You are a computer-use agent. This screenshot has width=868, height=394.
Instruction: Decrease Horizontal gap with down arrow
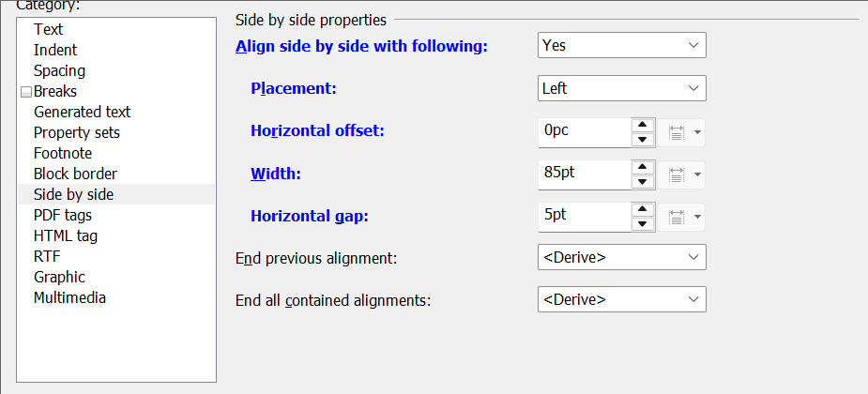(x=642, y=225)
